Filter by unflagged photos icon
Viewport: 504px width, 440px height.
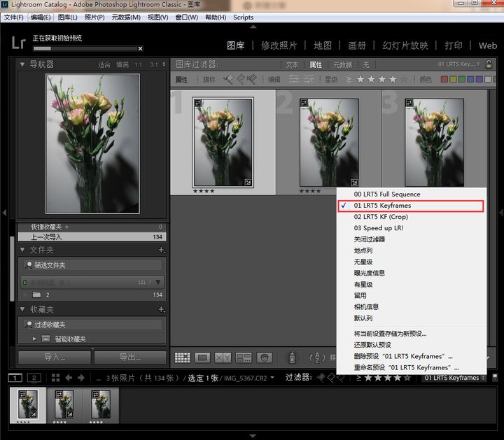tap(240, 79)
